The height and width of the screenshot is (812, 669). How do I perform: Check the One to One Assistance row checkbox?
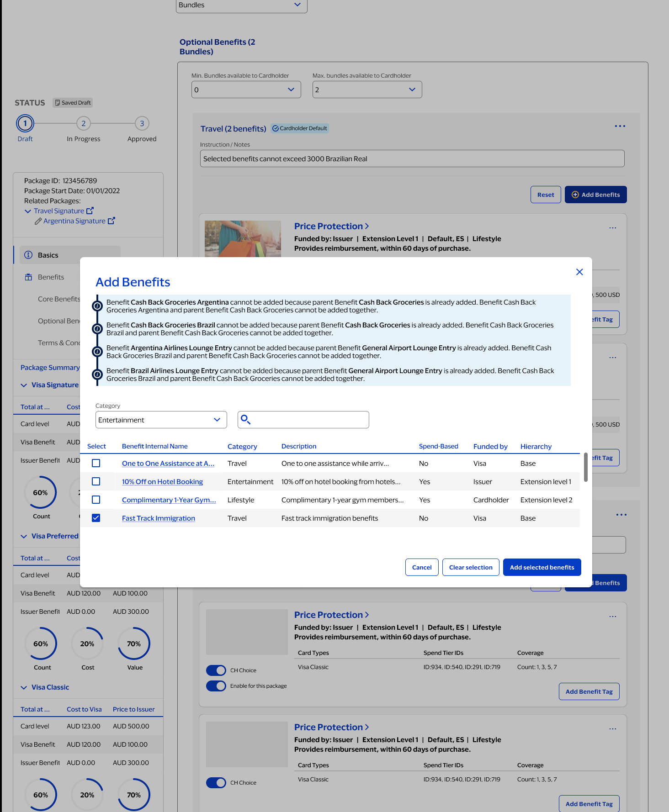pyautogui.click(x=96, y=463)
